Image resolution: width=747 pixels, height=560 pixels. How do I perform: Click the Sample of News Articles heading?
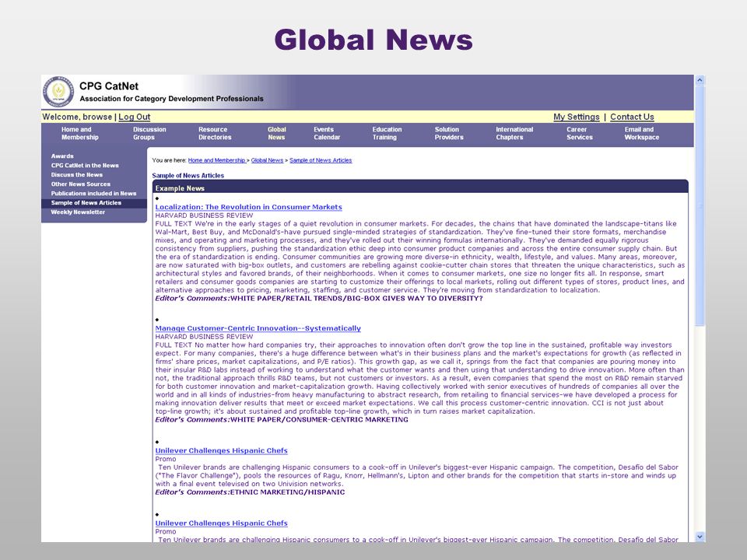tap(188, 176)
